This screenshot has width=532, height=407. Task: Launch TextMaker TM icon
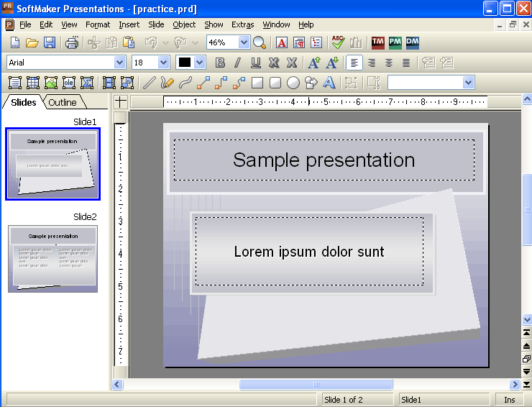click(x=378, y=42)
